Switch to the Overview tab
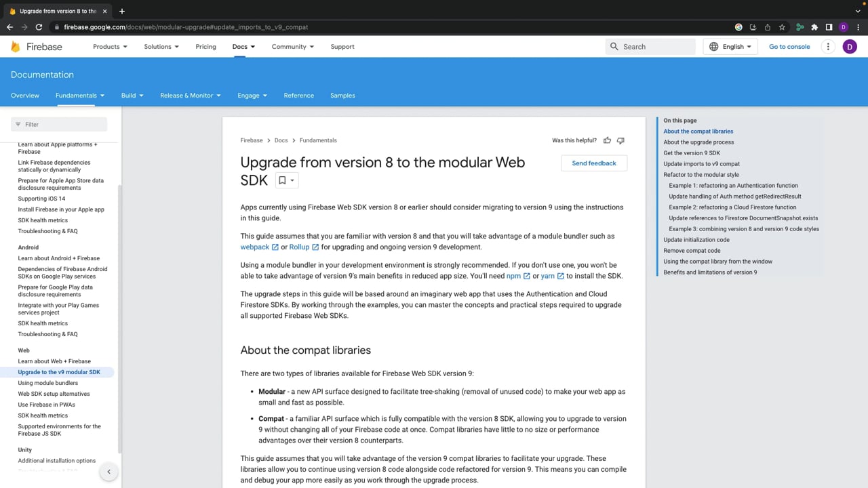Screen dimensions: 868x488 25,96
